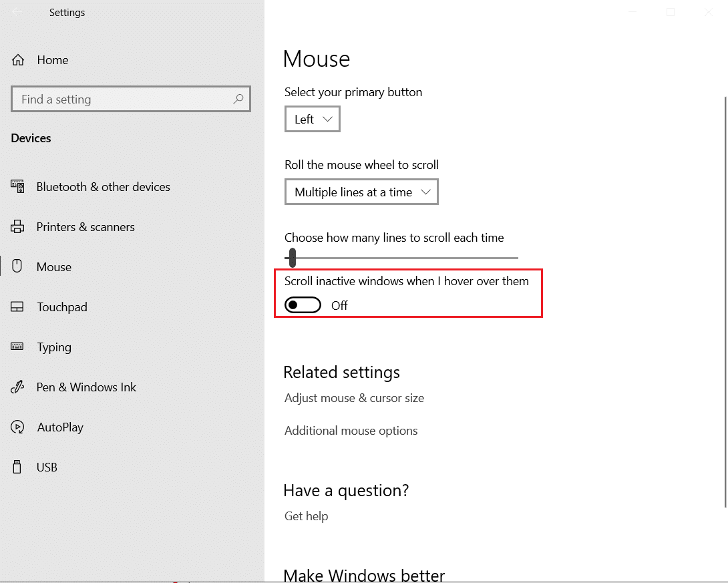
Task: Click the search magnifier icon
Action: point(238,99)
